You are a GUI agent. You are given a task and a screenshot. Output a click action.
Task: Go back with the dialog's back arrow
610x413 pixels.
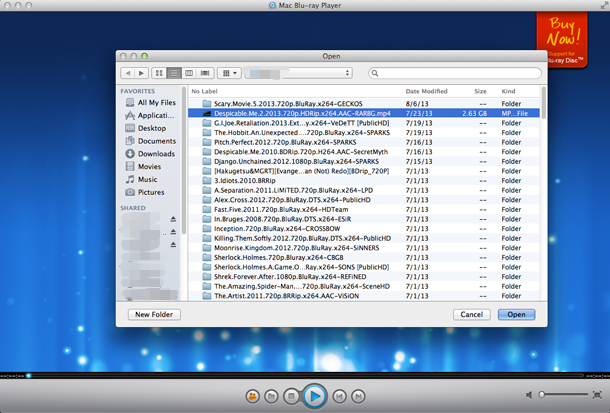click(x=128, y=73)
